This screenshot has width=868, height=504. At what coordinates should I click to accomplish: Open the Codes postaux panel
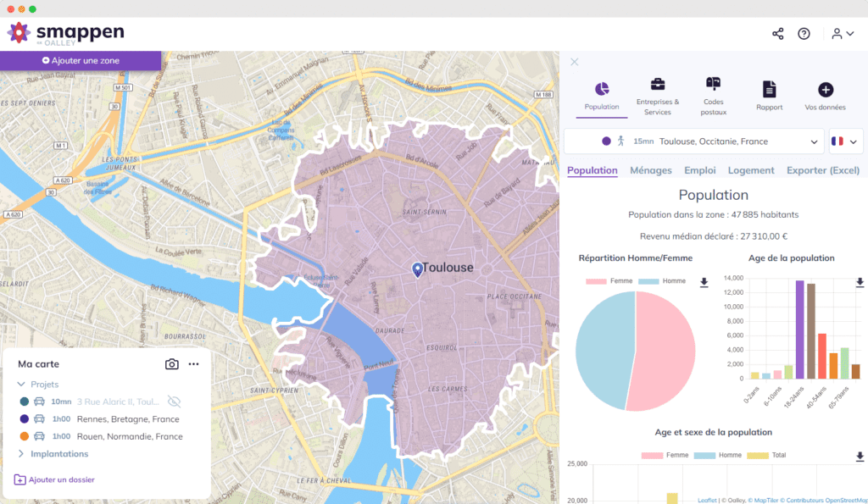click(713, 93)
